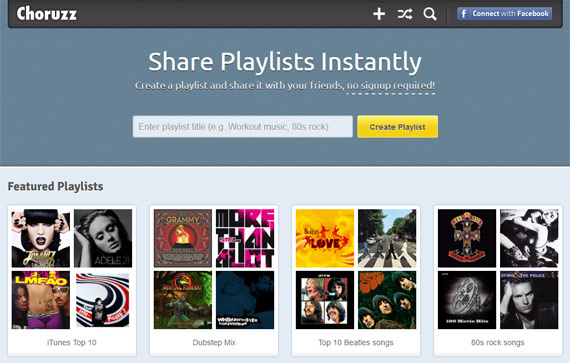Click the Chorusz logo
Screen dimensions: 570x363
(47, 13)
